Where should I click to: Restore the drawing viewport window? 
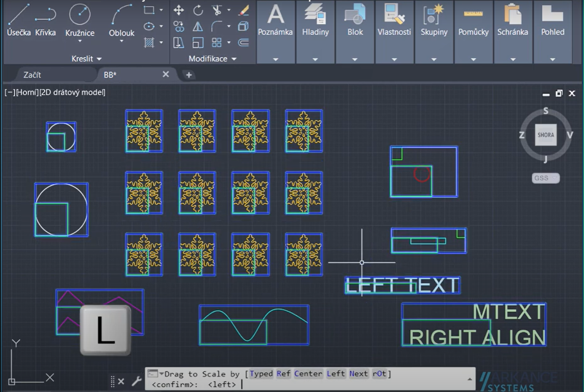point(559,93)
